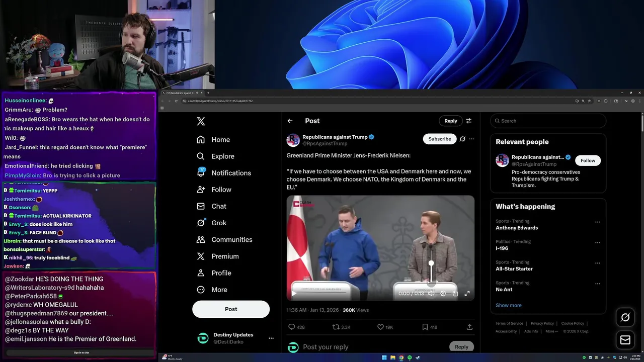Screen dimensions: 644x362
Task: Toggle picture-in-picture on the video
Action: [455, 294]
